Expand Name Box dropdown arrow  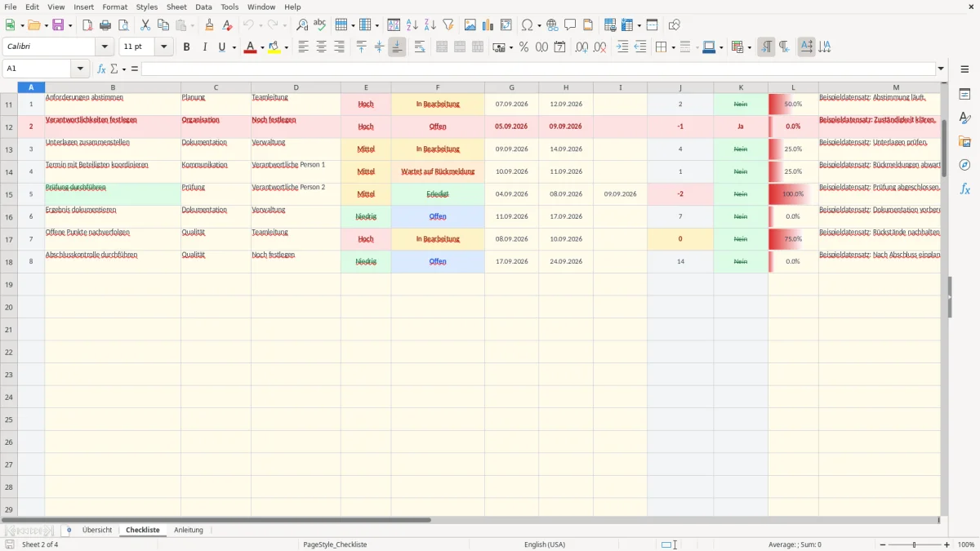[x=80, y=69]
